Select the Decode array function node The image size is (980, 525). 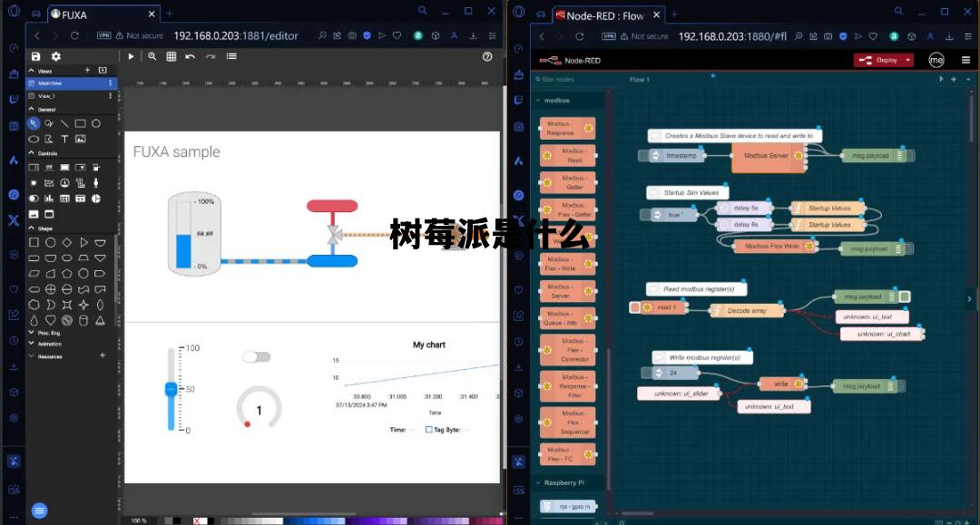(747, 310)
